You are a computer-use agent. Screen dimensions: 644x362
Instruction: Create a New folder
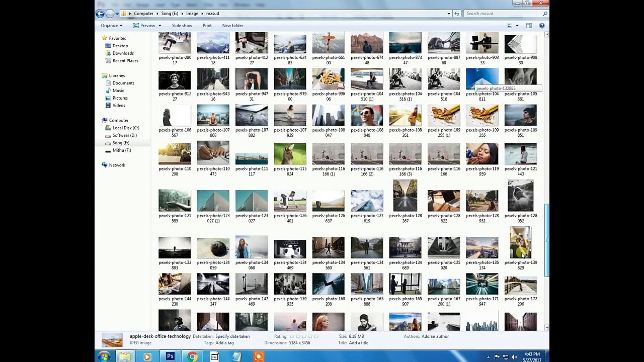pyautogui.click(x=232, y=26)
